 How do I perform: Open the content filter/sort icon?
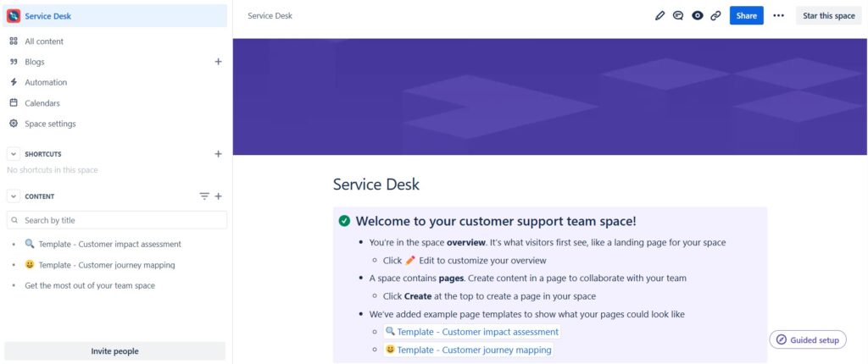point(204,196)
